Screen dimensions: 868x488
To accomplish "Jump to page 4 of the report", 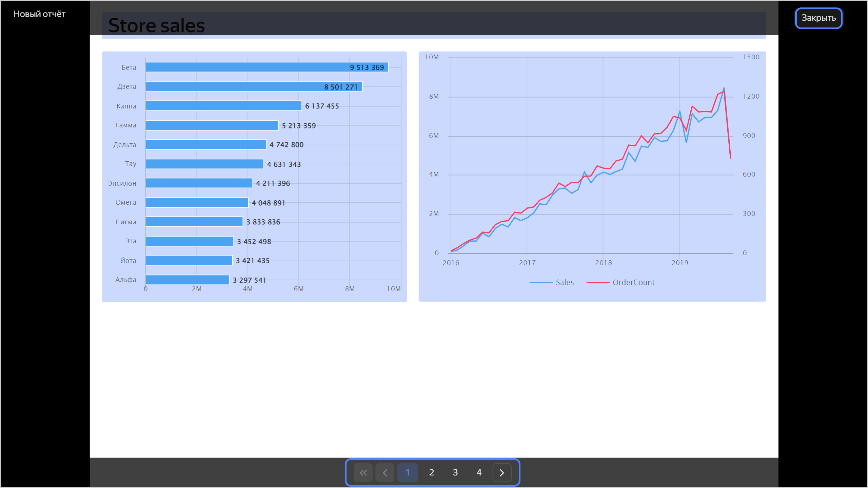I will pyautogui.click(x=479, y=472).
